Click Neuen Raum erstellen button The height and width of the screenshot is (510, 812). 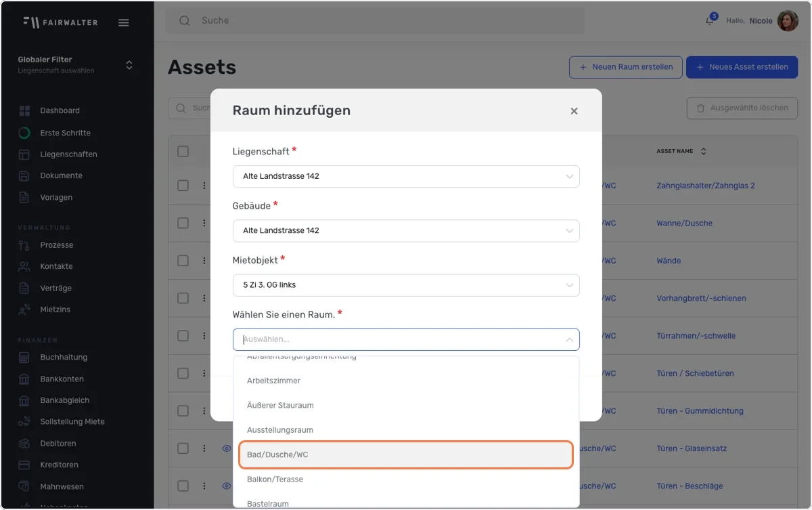pyautogui.click(x=625, y=67)
